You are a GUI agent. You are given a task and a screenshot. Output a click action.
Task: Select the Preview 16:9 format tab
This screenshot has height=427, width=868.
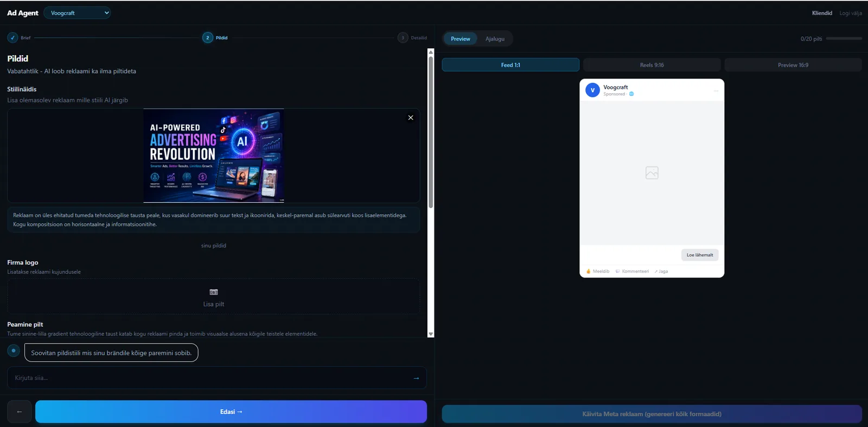coord(793,65)
